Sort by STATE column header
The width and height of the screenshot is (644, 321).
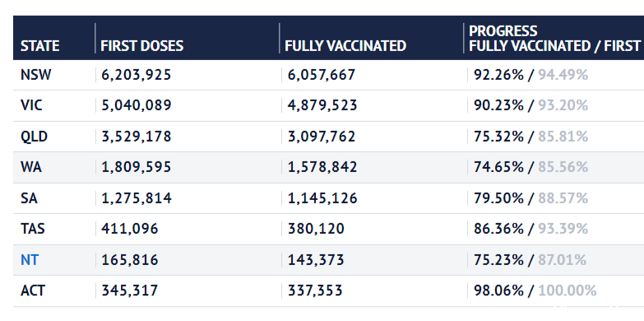click(x=39, y=45)
